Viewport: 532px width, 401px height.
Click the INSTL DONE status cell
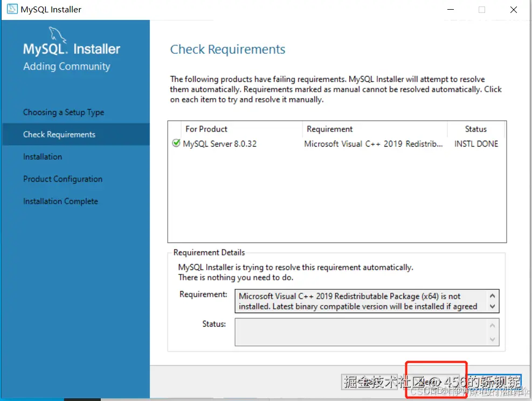(476, 144)
